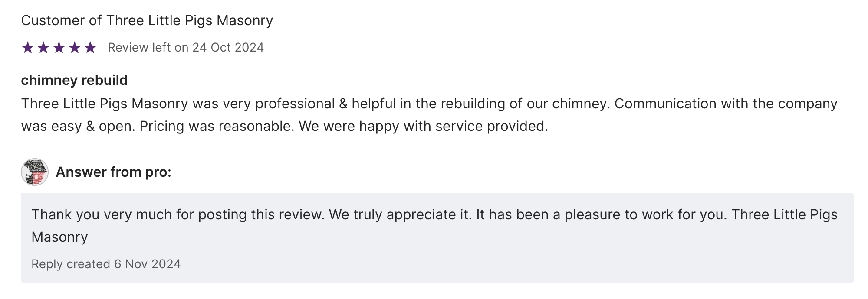Click the "Answer from pro:" label
This screenshot has width=868, height=299.
113,172
